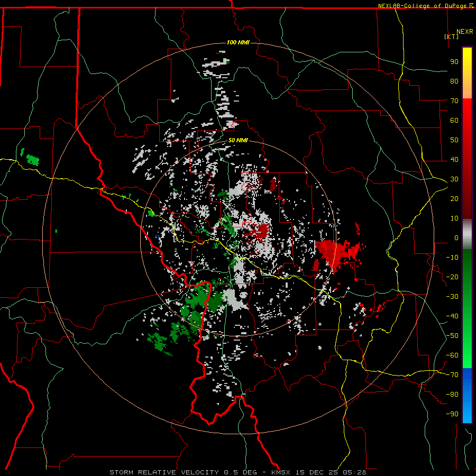
Task: Click the "NEXR" label above the color scale
Action: (465, 32)
